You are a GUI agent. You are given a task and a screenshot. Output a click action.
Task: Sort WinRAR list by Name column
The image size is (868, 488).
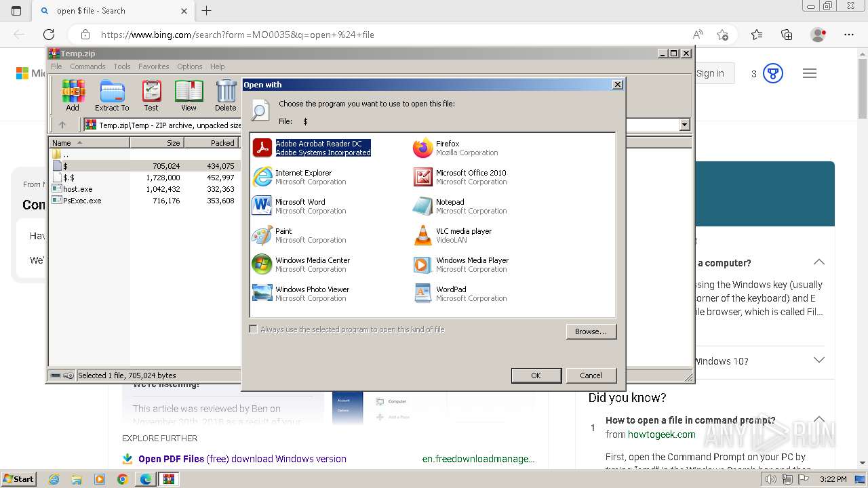point(89,142)
